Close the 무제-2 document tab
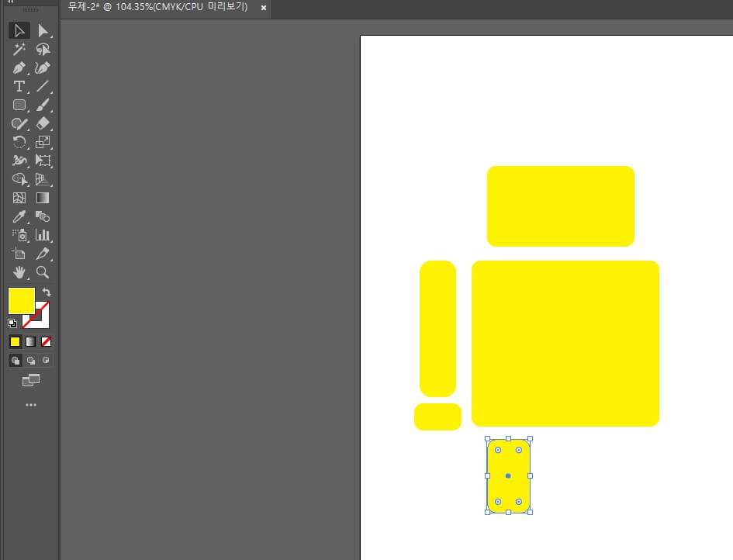This screenshot has height=560, width=733. point(264,8)
